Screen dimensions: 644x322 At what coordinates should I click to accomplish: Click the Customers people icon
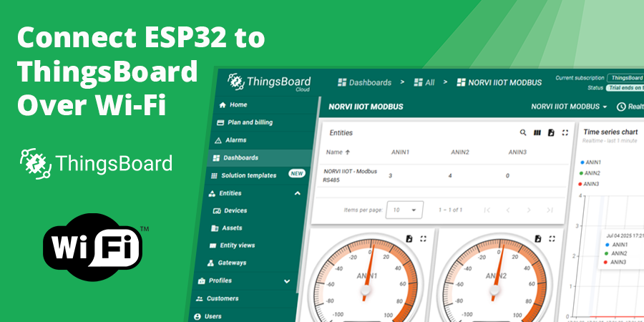199,298
